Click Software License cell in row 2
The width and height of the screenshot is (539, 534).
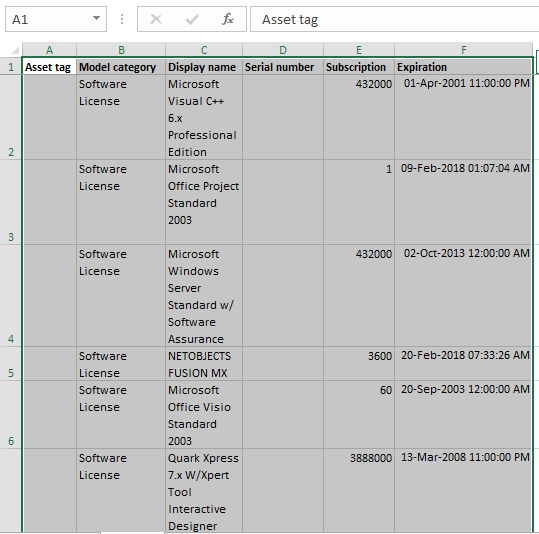(121, 117)
